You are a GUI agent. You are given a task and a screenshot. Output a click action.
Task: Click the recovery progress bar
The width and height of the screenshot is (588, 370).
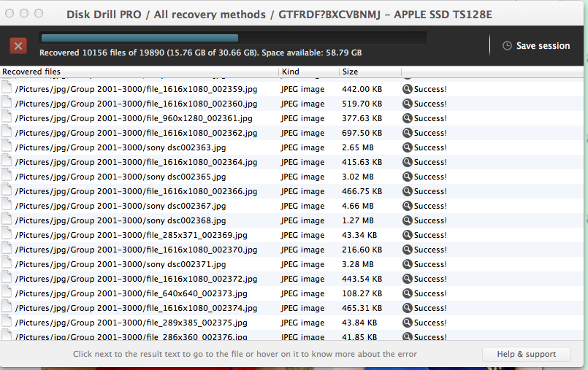(x=232, y=38)
